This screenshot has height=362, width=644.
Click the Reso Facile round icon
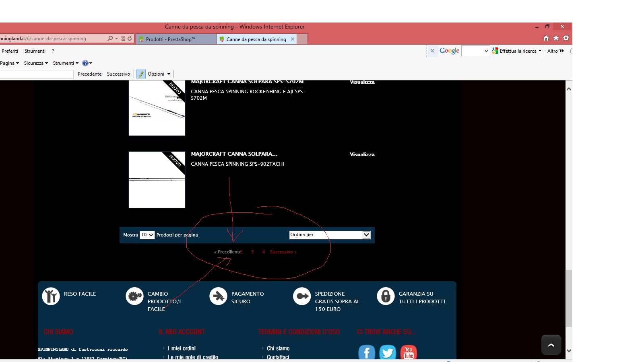51,296
